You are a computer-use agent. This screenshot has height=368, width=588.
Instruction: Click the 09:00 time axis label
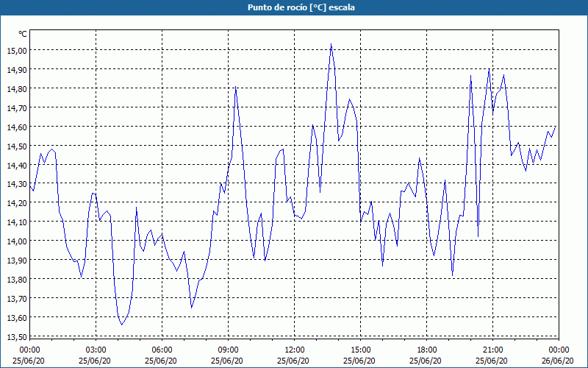(x=229, y=350)
